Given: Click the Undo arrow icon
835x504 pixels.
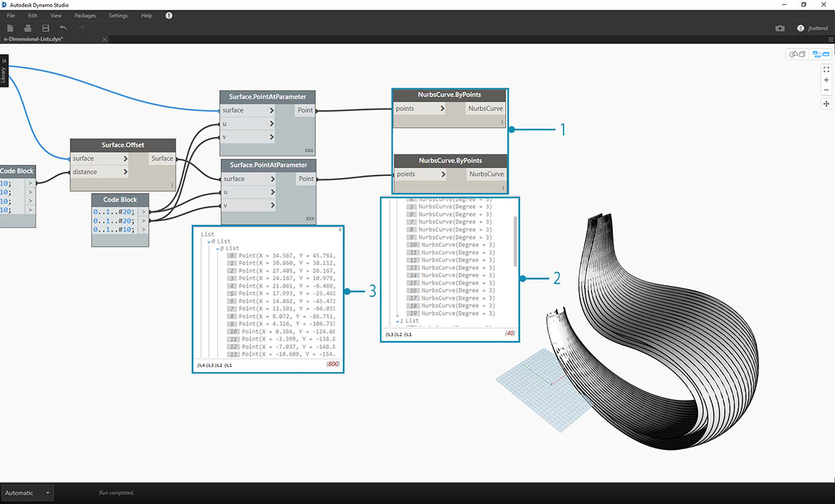Looking at the screenshot, I should [x=63, y=28].
